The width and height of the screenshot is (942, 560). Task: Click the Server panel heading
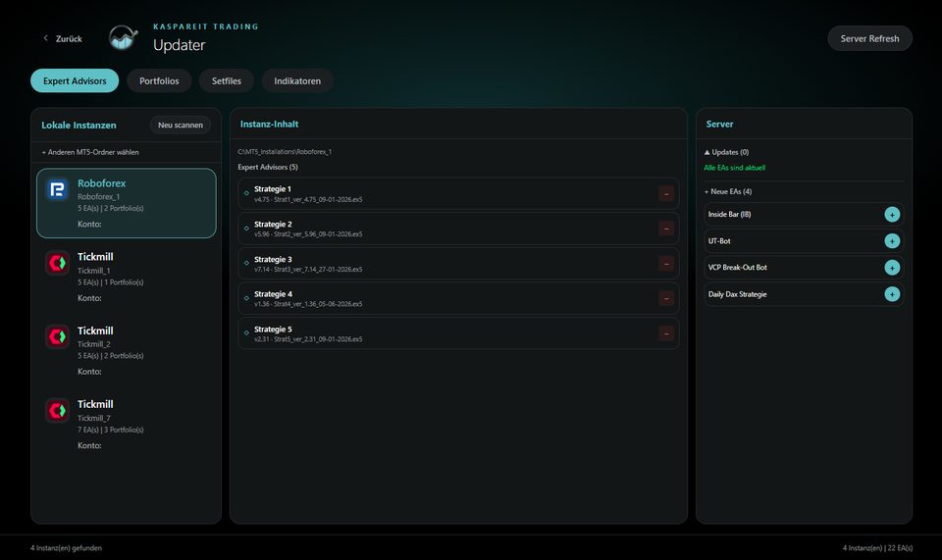pos(719,125)
